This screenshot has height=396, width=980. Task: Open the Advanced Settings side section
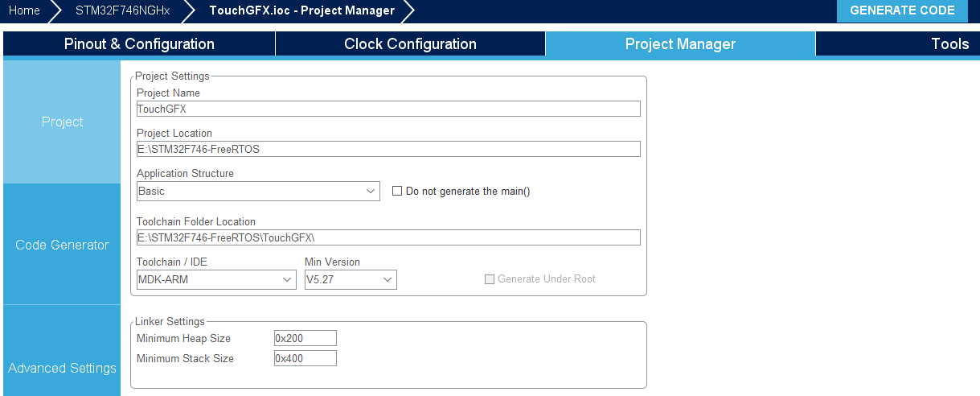[x=62, y=368]
